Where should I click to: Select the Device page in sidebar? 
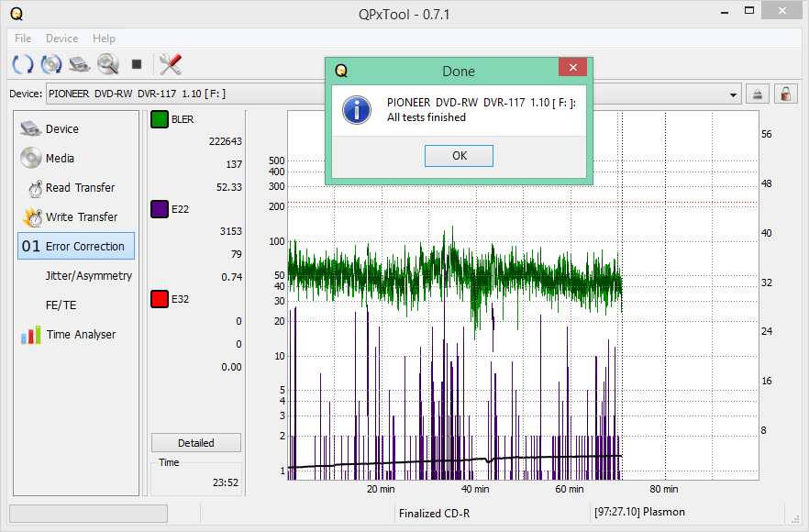(x=76, y=129)
